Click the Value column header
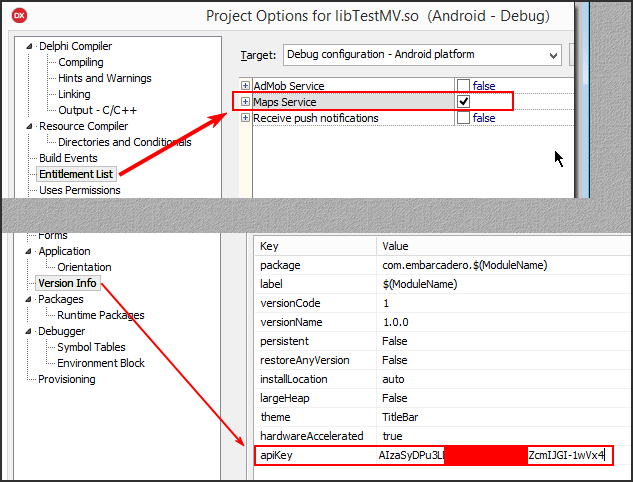The width and height of the screenshot is (633, 482). tap(504, 246)
